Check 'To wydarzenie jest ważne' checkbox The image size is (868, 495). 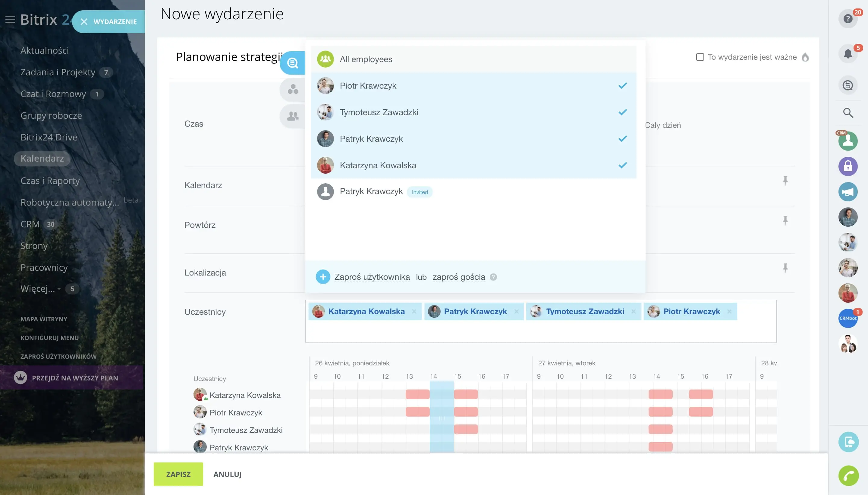pos(700,57)
